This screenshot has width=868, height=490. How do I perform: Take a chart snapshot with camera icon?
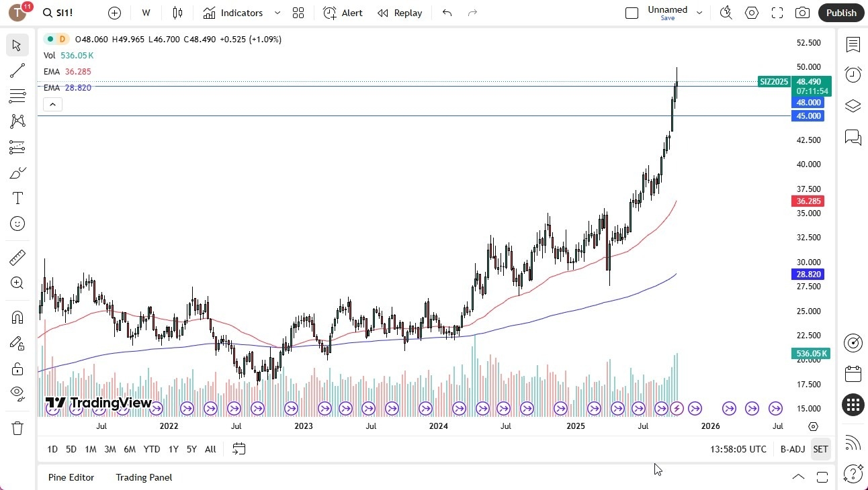(802, 13)
